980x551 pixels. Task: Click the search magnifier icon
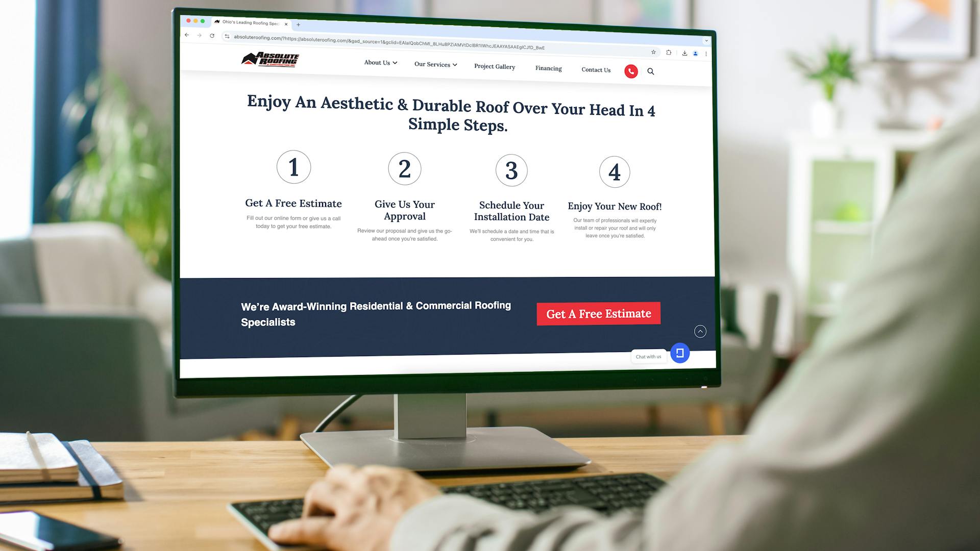650,70
